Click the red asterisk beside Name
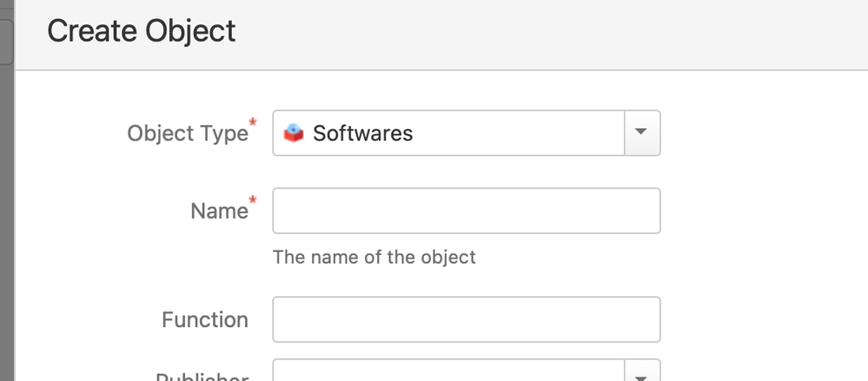This screenshot has width=868, height=381. pos(253,200)
